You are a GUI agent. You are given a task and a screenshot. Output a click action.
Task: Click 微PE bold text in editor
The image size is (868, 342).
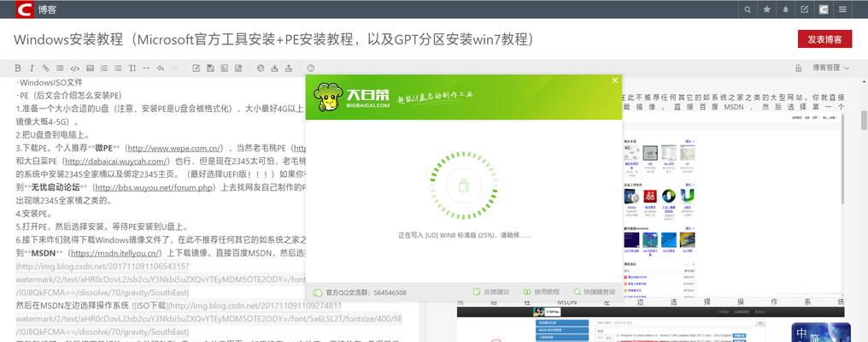pyautogui.click(x=103, y=148)
